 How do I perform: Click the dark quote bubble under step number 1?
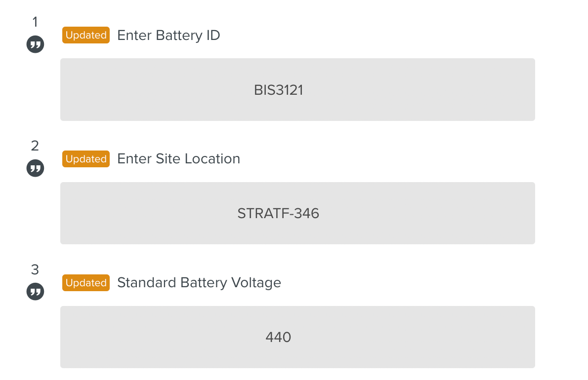[x=35, y=45]
